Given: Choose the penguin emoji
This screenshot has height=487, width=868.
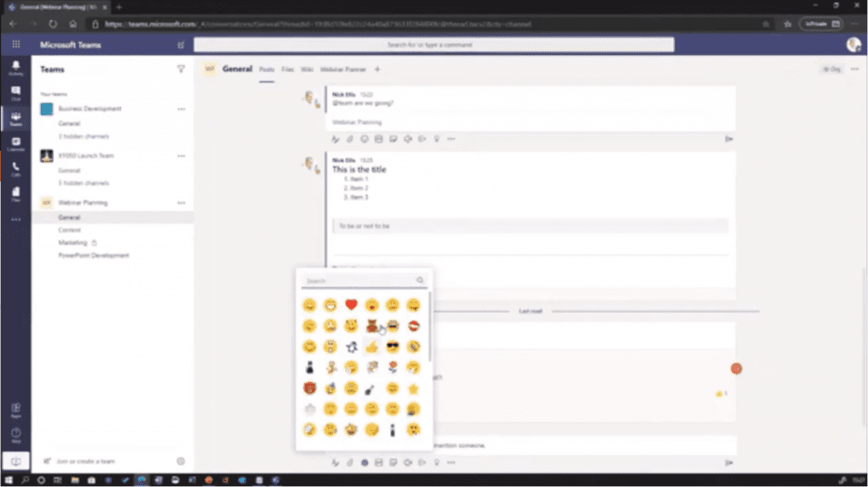Looking at the screenshot, I should point(351,346).
